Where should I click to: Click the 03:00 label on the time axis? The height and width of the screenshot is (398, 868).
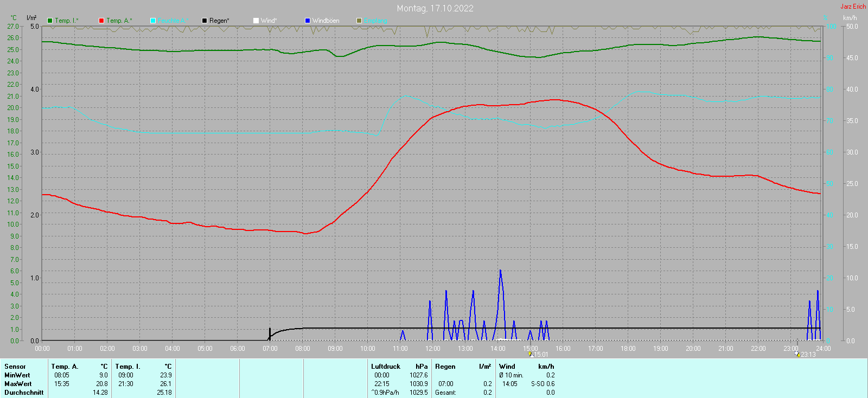140,349
